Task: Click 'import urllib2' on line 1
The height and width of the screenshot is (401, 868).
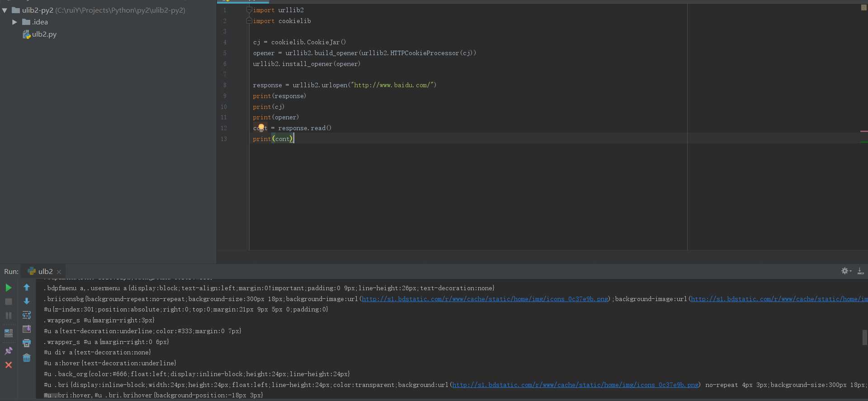Action: [x=278, y=10]
